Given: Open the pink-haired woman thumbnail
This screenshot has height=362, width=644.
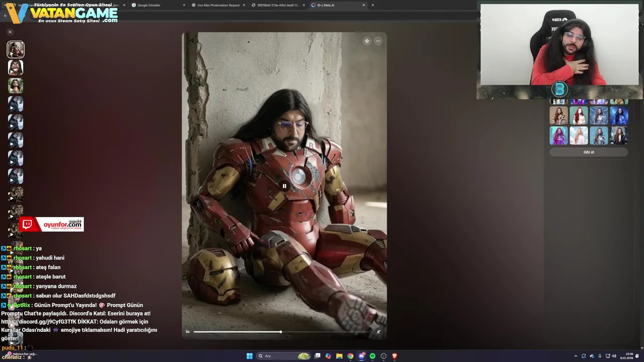Looking at the screenshot, I should pos(558,136).
